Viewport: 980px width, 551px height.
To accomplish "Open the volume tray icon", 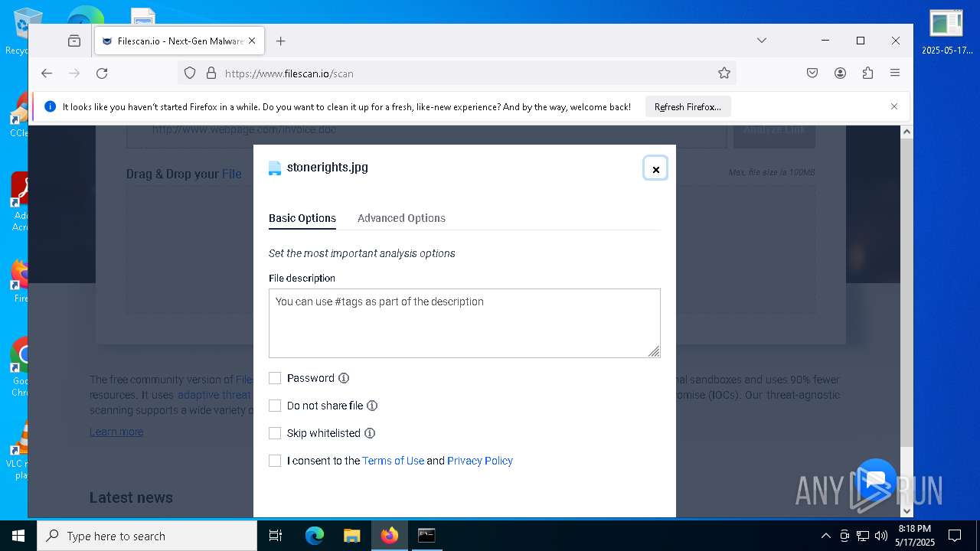I will [881, 536].
